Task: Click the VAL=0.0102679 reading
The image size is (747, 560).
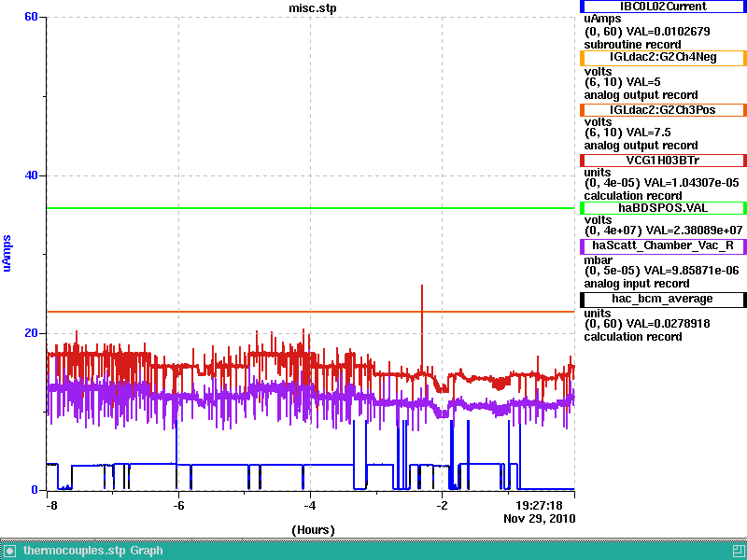Action: (x=668, y=32)
